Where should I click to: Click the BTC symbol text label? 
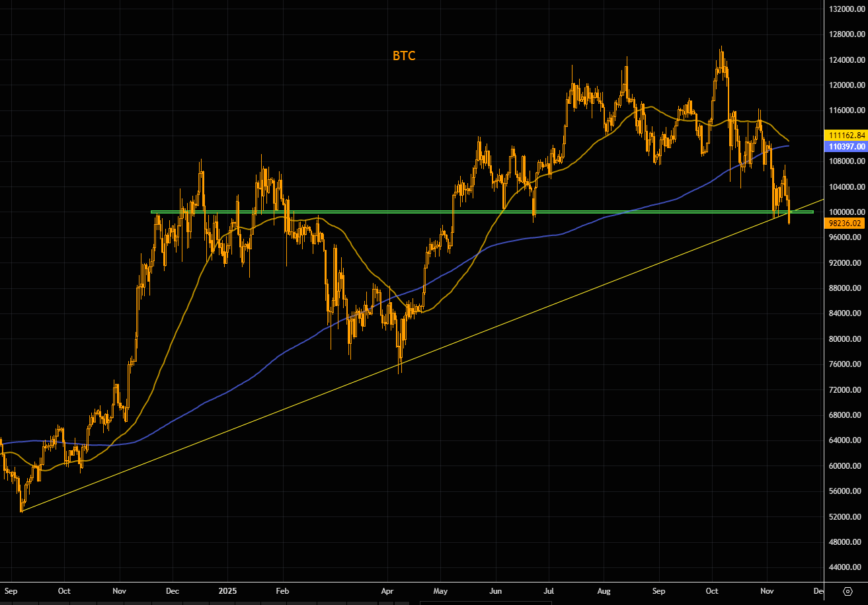point(404,56)
